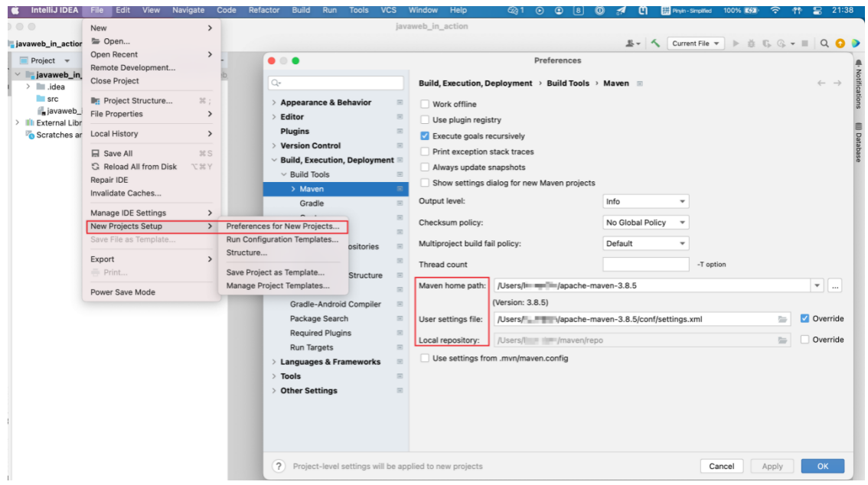
Task: Click the Debug bug icon in toolbar
Action: pyautogui.click(x=751, y=43)
